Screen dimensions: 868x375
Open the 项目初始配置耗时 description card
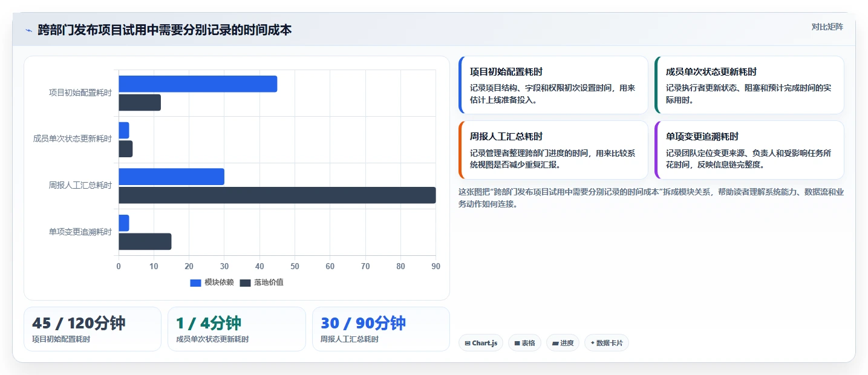coord(553,85)
